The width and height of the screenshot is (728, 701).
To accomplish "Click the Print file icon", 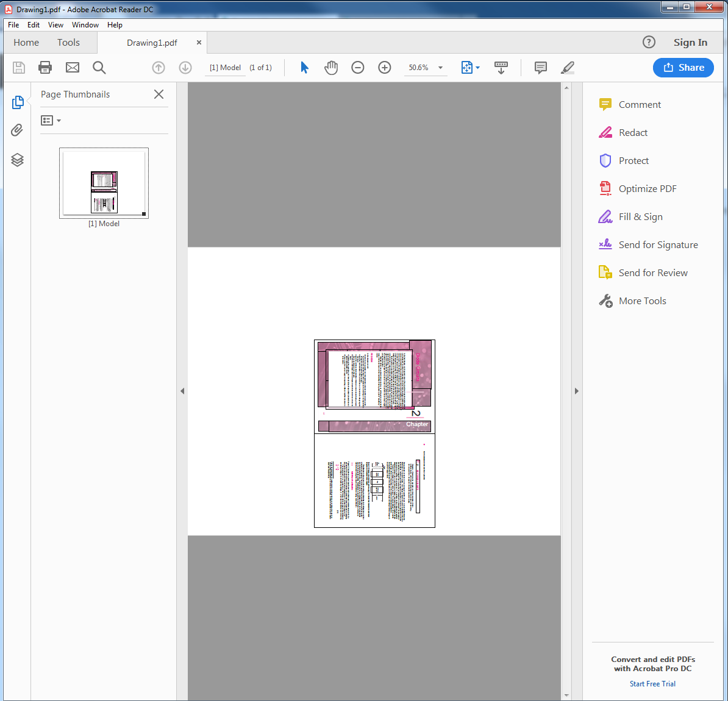I will click(x=45, y=68).
